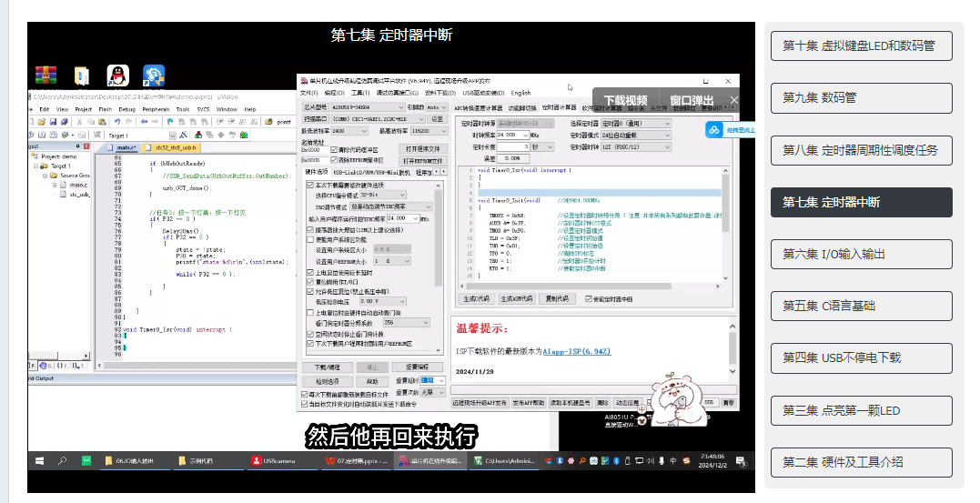Open the 低压检测电压 2.00 V dropdown
The width and height of the screenshot is (980, 503).
click(x=383, y=301)
